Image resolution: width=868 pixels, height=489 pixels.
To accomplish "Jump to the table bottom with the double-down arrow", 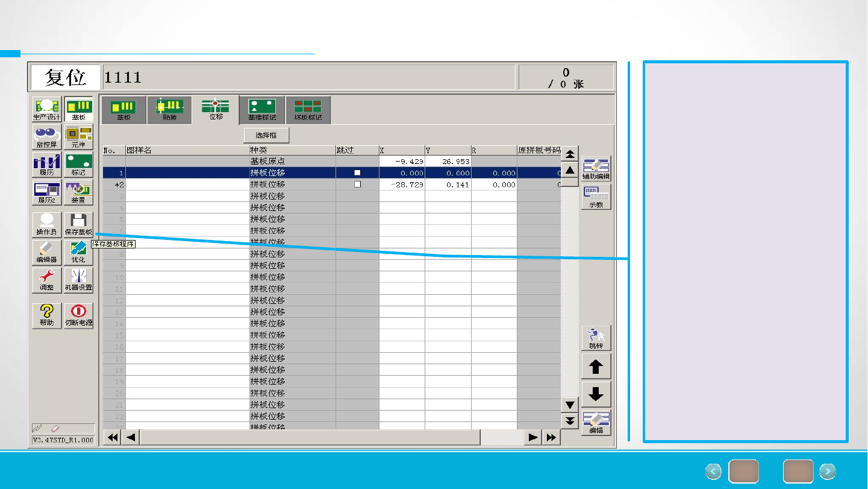I will (x=570, y=420).
